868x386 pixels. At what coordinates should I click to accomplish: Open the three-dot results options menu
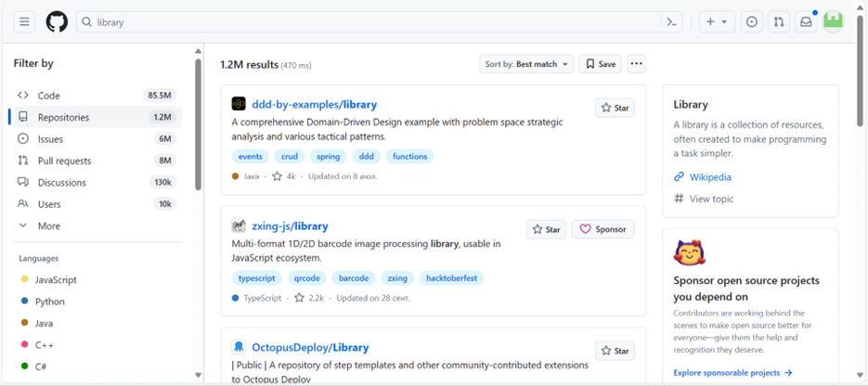(637, 64)
